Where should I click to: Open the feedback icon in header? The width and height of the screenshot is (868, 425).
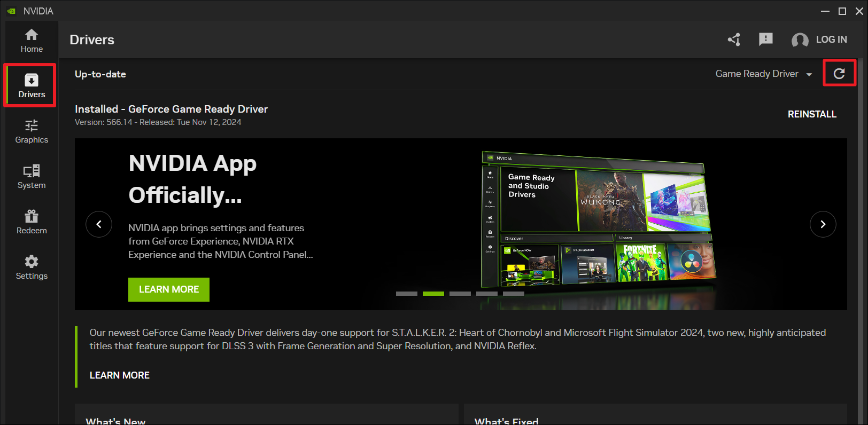click(765, 39)
